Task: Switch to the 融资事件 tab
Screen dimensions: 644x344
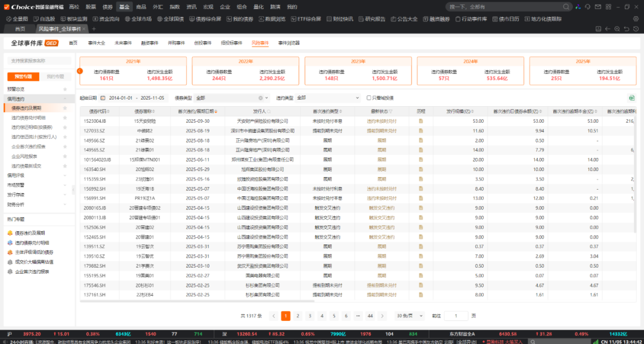Action: (149, 44)
